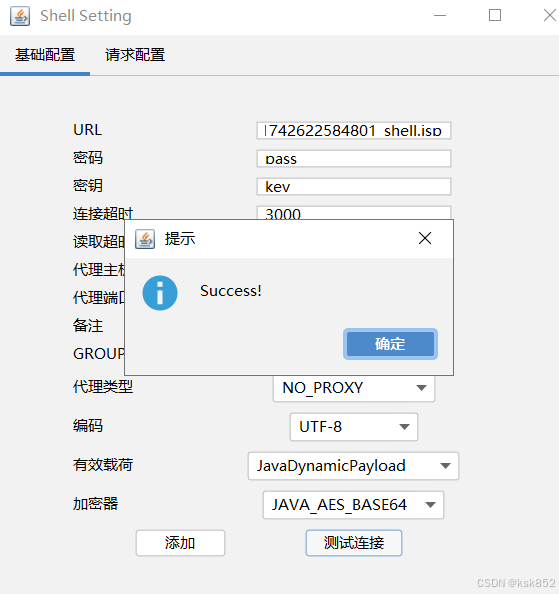Click the Success! message text
The width and height of the screenshot is (559, 594).
[231, 291]
